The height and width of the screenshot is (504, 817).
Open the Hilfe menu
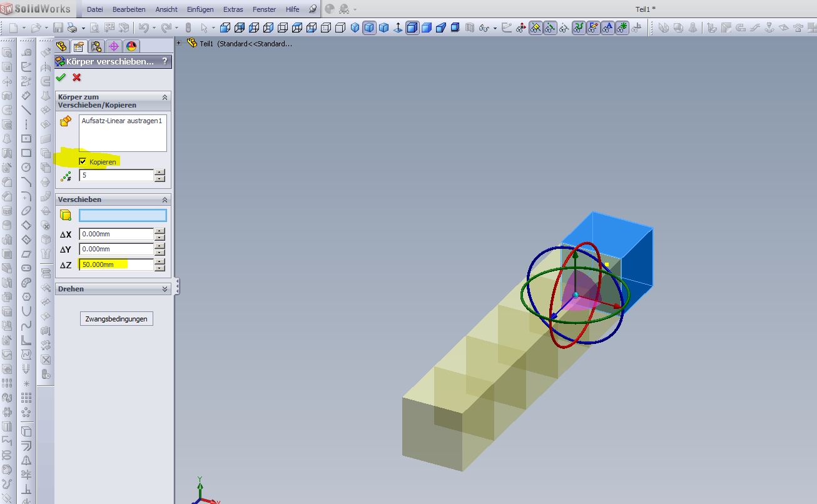[292, 9]
